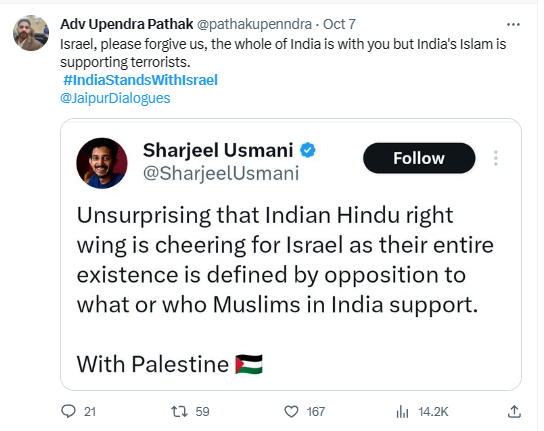544x431 pixels.
Task: Open vertical dots menu in quoted tweet
Action: (495, 158)
